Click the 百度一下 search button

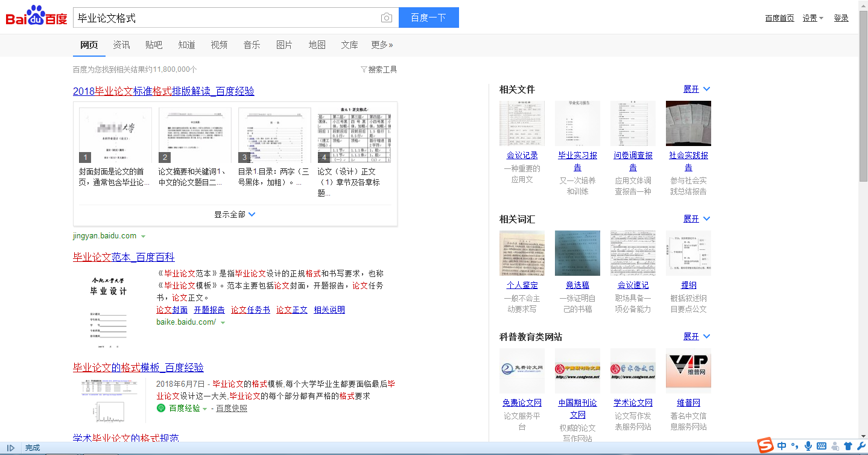(x=429, y=17)
